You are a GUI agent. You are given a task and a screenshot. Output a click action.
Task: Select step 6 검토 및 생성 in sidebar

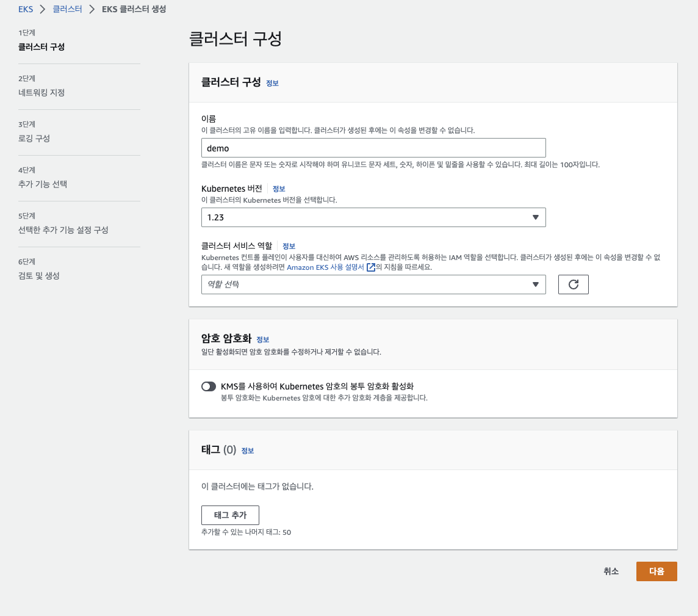[38, 276]
